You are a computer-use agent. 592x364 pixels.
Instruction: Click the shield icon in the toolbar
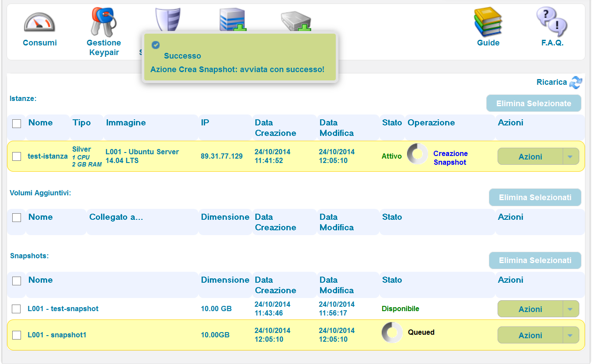click(x=168, y=19)
